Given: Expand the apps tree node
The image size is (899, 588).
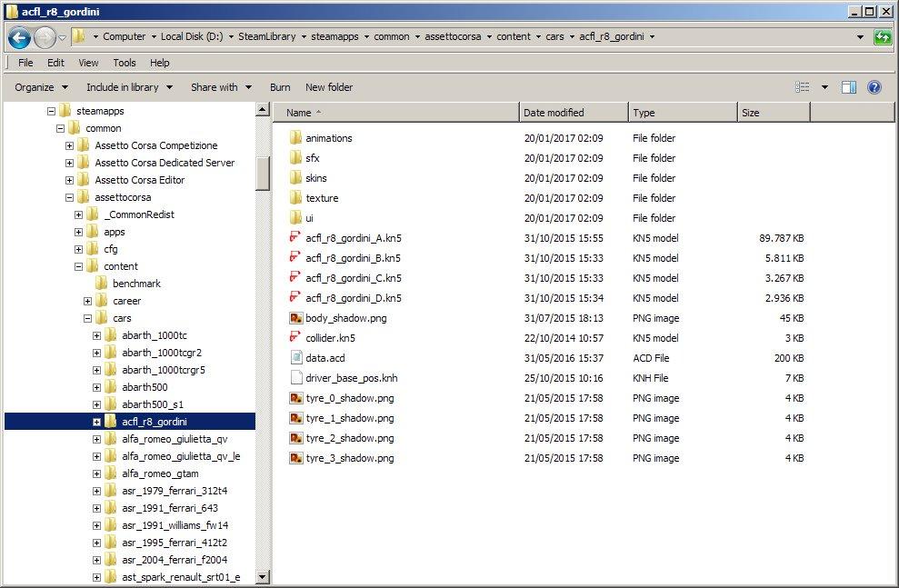Looking at the screenshot, I should click(78, 232).
